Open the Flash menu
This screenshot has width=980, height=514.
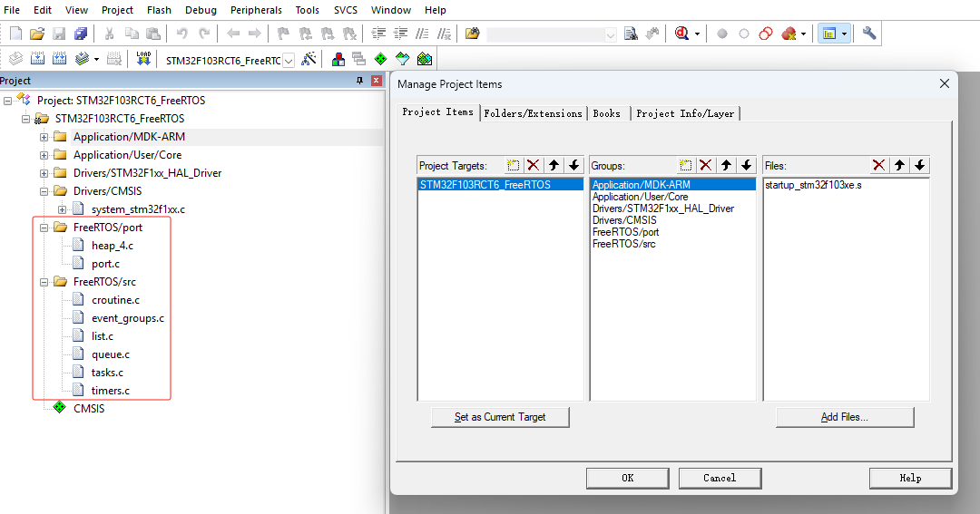[160, 10]
